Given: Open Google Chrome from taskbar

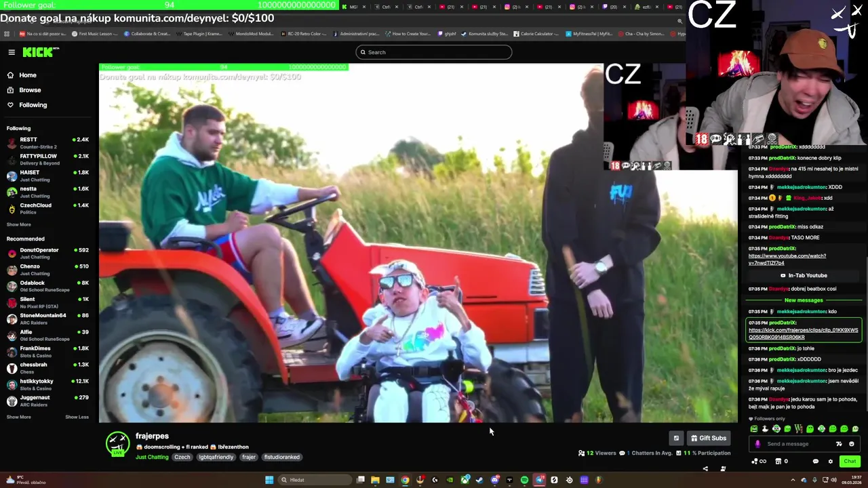Looking at the screenshot, I should tap(405, 480).
